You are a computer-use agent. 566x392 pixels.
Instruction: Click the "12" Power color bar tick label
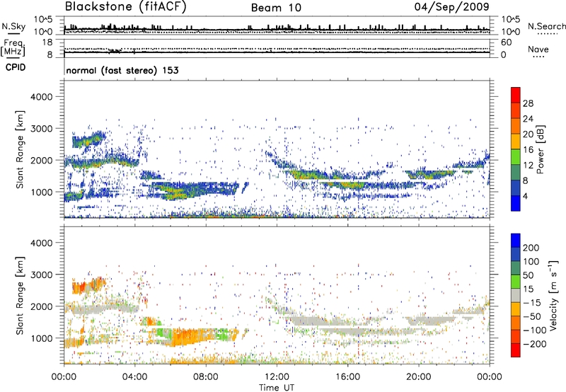[528, 166]
